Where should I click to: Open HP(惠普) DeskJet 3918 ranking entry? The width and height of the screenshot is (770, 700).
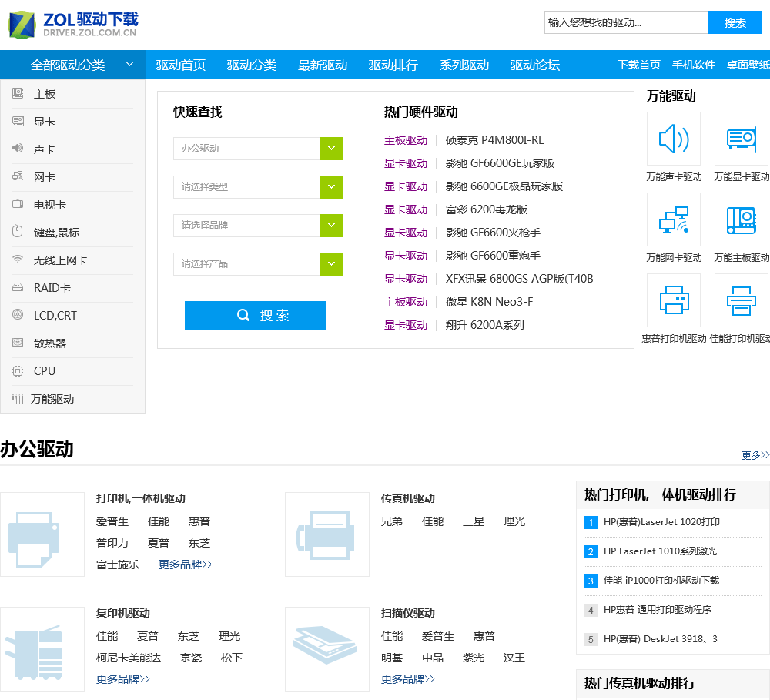660,639
